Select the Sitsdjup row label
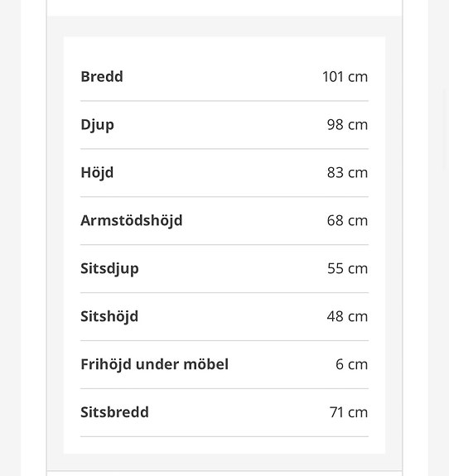Screen dimensions: 449x476 tap(109, 269)
